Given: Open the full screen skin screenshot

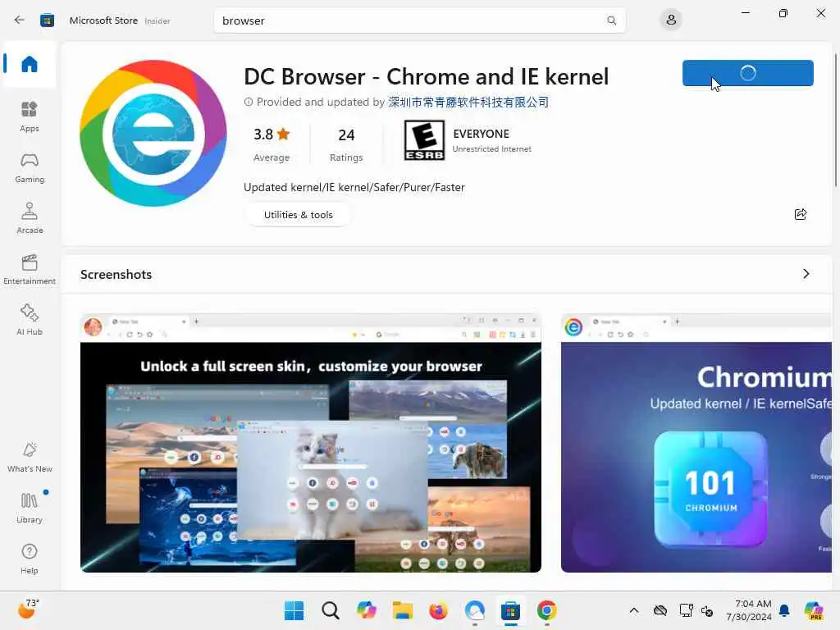Looking at the screenshot, I should pos(311,443).
